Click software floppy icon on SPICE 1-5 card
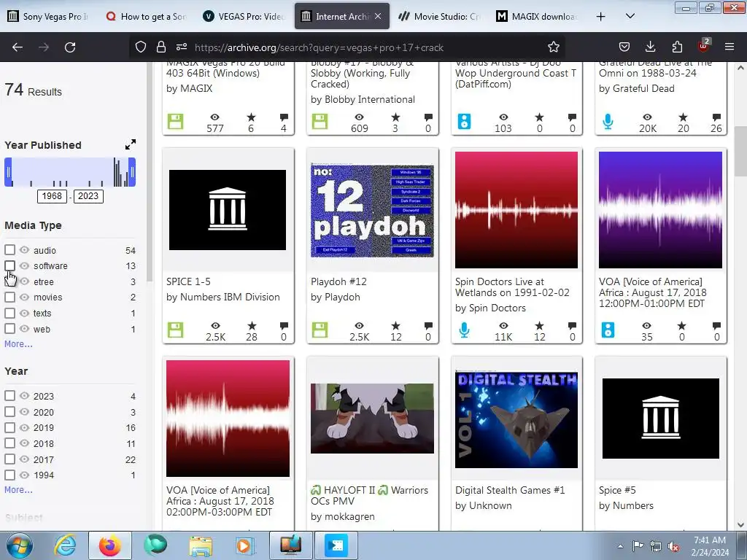Viewport: 747px width, 560px height. pos(175,330)
